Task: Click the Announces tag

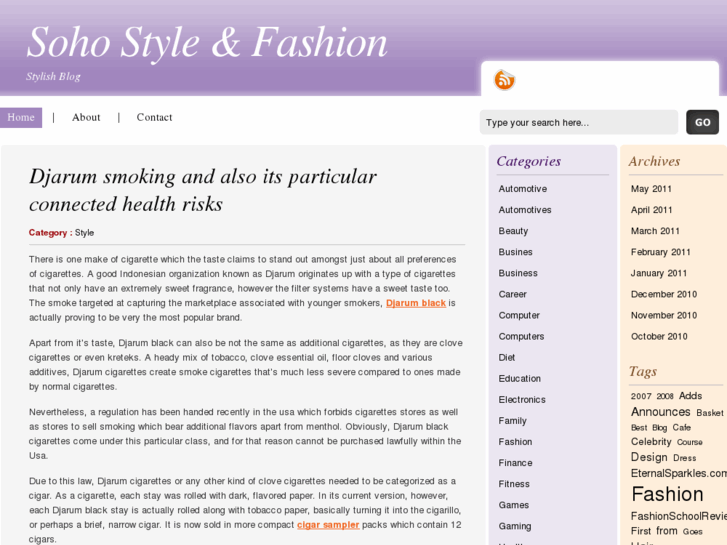Action: 661,412
